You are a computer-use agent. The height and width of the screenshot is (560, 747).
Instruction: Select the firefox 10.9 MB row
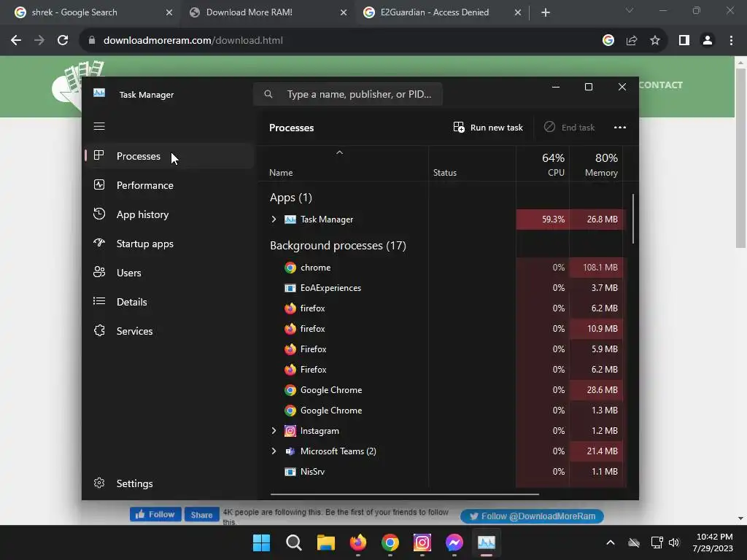441,329
